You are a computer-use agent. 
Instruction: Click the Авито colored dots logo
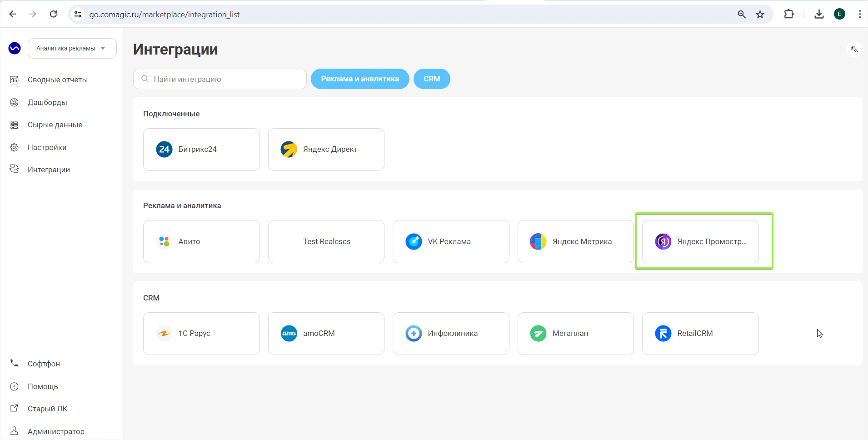[164, 241]
